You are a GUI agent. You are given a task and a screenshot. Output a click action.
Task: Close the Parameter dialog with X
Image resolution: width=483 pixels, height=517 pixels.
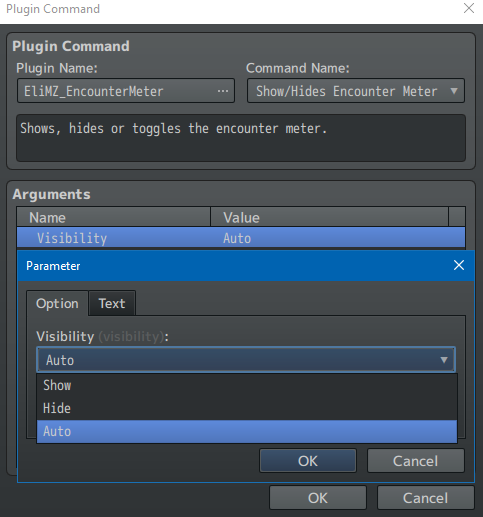click(459, 265)
